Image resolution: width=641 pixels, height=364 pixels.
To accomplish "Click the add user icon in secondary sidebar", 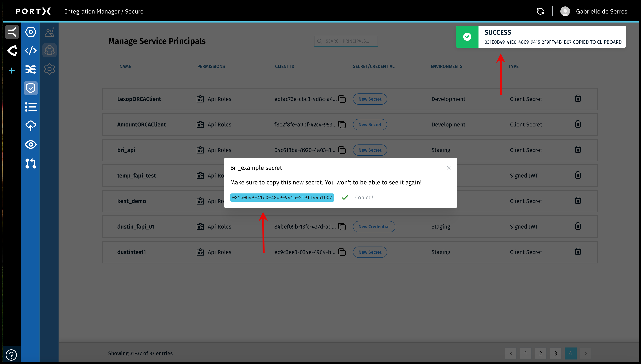I will click(x=49, y=32).
